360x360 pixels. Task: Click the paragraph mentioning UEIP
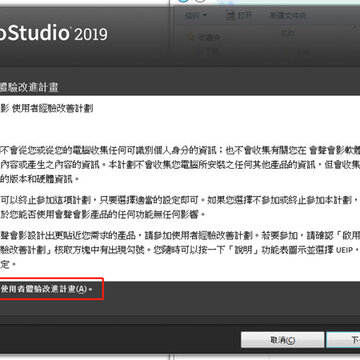(180, 250)
